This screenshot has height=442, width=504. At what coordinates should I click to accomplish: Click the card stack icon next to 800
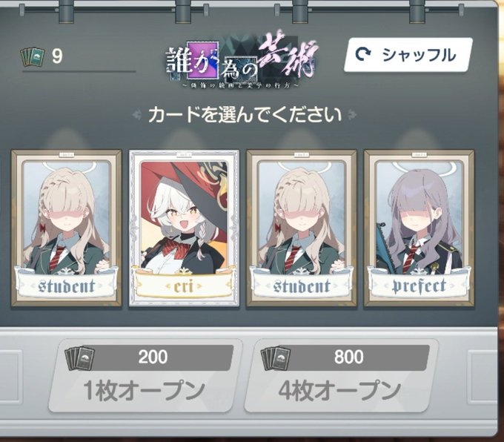(x=276, y=358)
